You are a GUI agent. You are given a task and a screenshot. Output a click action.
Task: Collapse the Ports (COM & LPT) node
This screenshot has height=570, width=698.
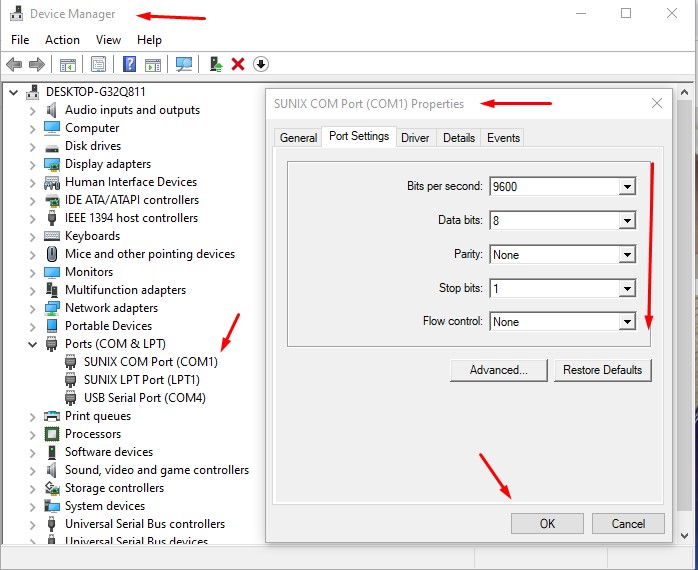(x=32, y=344)
